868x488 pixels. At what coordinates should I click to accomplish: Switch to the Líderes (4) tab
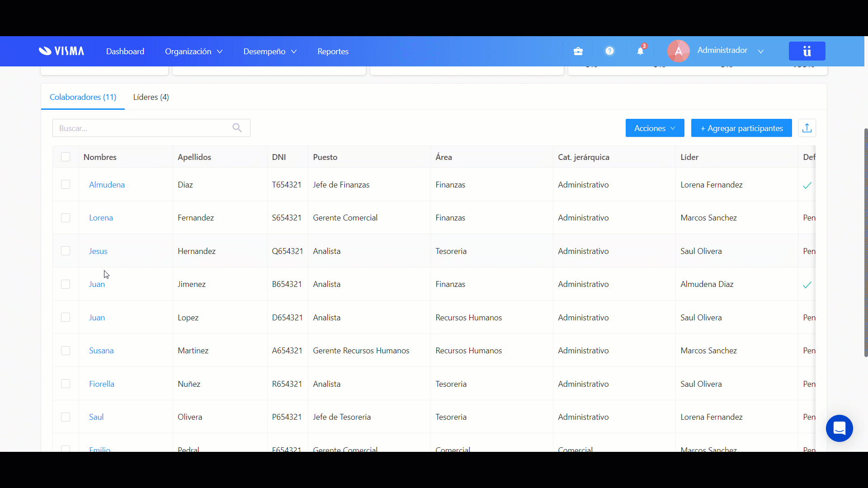pyautogui.click(x=151, y=97)
